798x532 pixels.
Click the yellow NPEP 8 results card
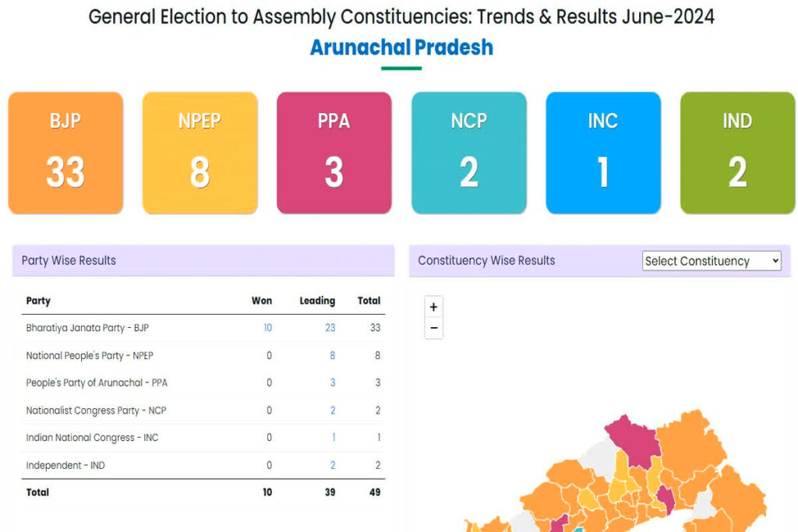coord(199,152)
